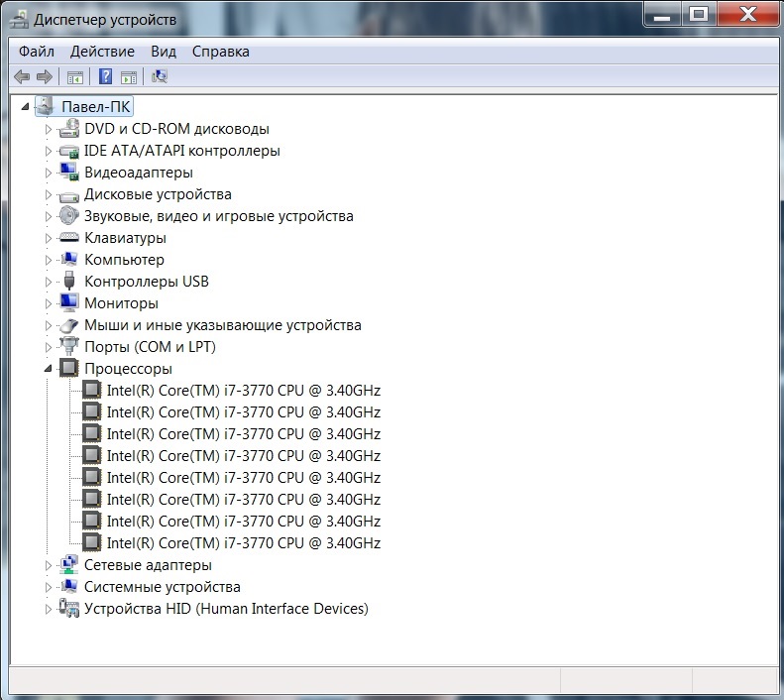Image resolution: width=784 pixels, height=700 pixels.
Task: Select the Видеоадаптеры label
Action: pos(139,173)
